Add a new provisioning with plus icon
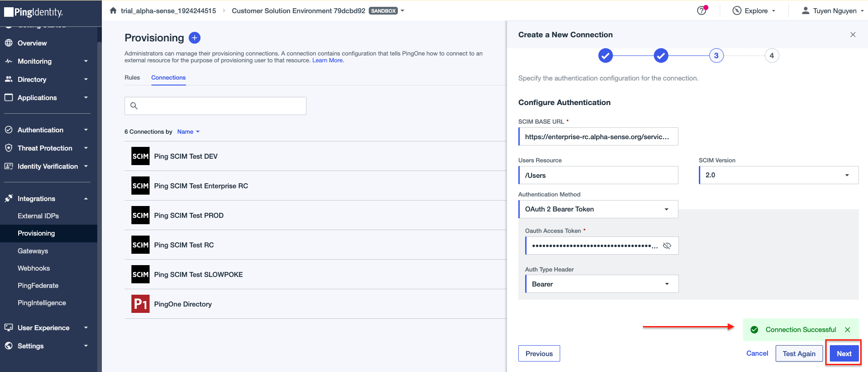868x372 pixels. pyautogui.click(x=195, y=38)
